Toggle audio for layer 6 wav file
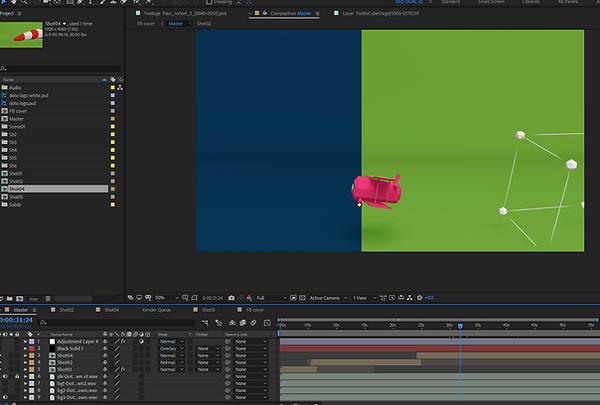 (5, 377)
